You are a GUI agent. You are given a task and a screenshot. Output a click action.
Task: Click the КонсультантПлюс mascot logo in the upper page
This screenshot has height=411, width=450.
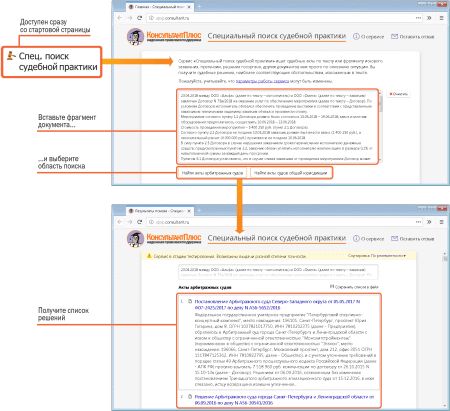[x=135, y=36]
